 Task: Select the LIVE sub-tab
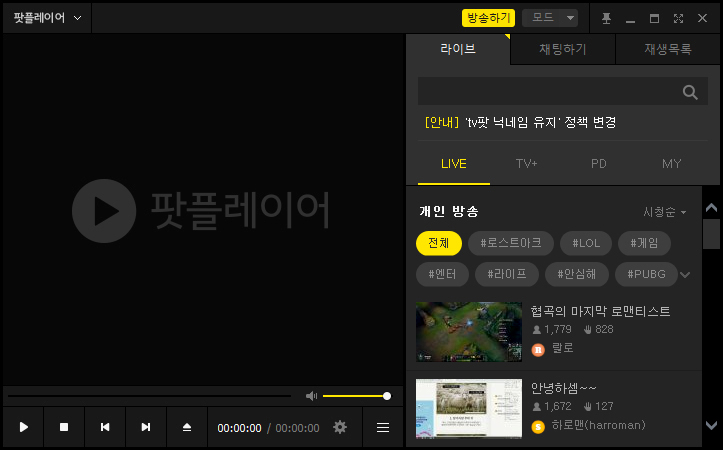tap(454, 164)
